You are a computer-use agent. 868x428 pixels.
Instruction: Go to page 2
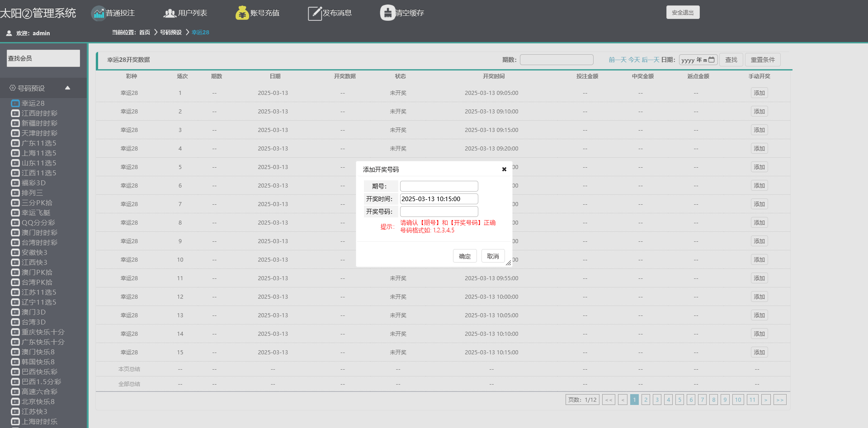point(646,400)
